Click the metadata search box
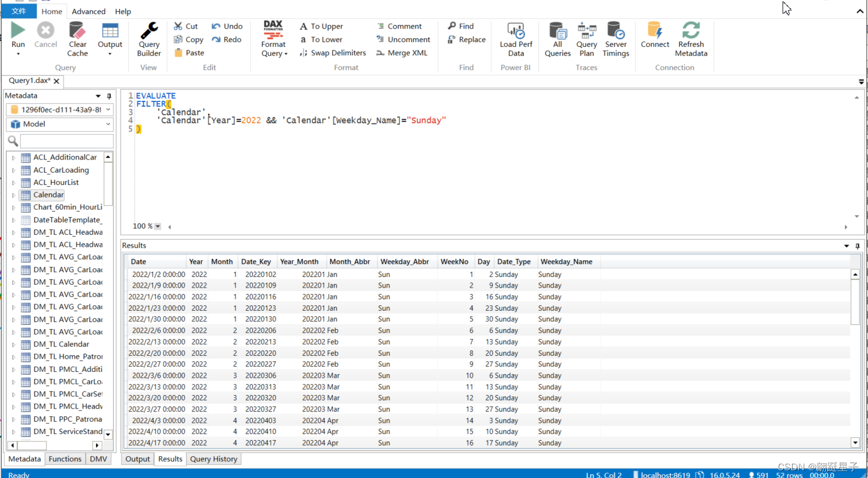Screen dimensions: 868x478 (65, 141)
